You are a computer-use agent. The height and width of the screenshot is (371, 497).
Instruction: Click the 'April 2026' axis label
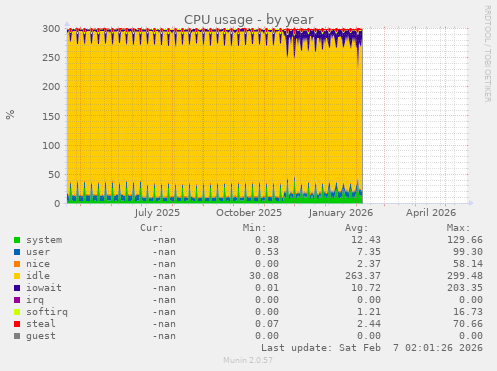[431, 213]
